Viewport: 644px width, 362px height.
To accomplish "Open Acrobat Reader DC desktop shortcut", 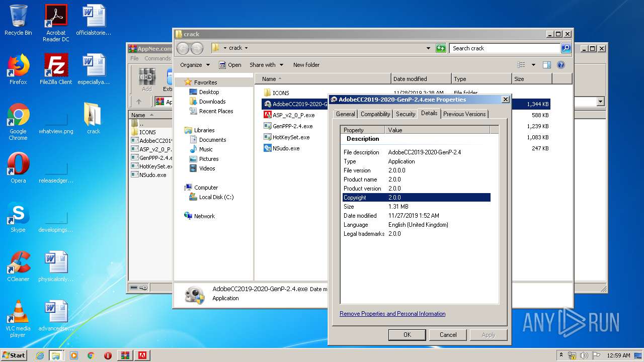I will click(56, 23).
